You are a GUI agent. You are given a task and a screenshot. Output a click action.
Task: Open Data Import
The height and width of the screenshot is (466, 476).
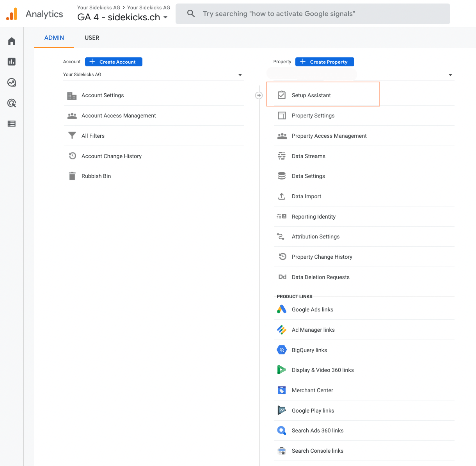pos(364,196)
